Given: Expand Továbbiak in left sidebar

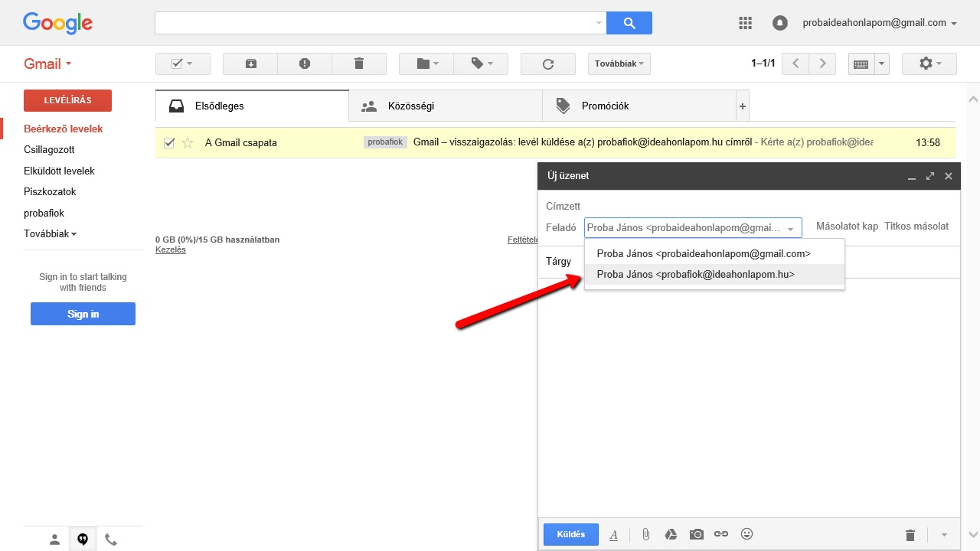Looking at the screenshot, I should click(x=50, y=233).
